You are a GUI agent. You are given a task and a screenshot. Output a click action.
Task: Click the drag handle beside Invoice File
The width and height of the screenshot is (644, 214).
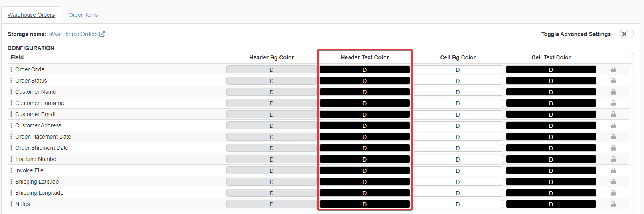point(11,170)
